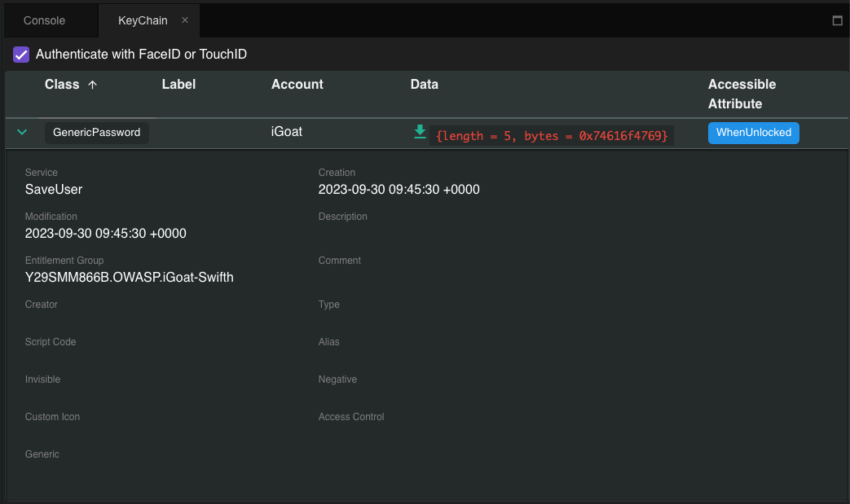
Task: Toggle Authenticate with FaceID or TouchID checkbox
Action: pos(21,55)
